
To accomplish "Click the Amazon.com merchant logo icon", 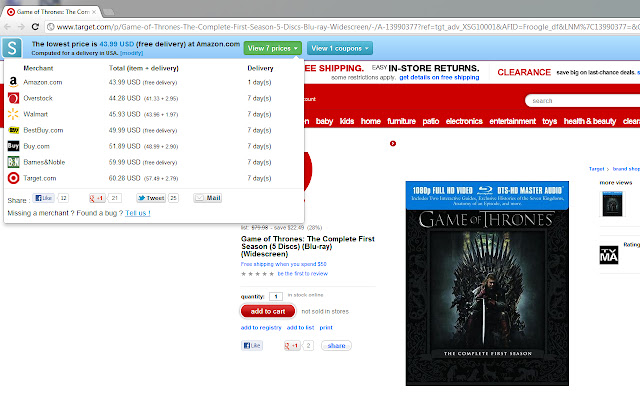I will [13, 82].
